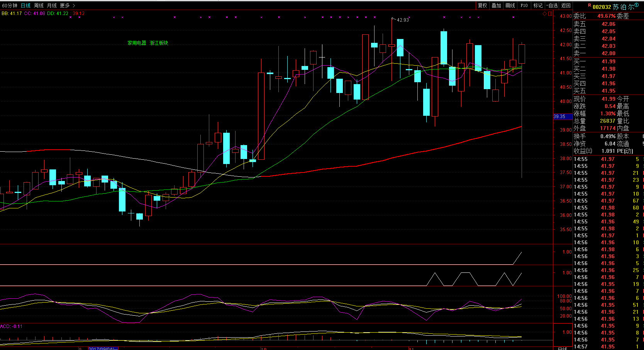This screenshot has width=644, height=350.
Task: Click the 买一 bid price 41.99
Action: (608, 61)
